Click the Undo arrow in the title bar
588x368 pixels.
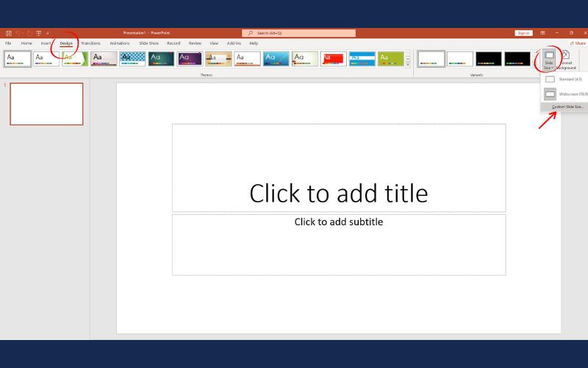coord(18,33)
